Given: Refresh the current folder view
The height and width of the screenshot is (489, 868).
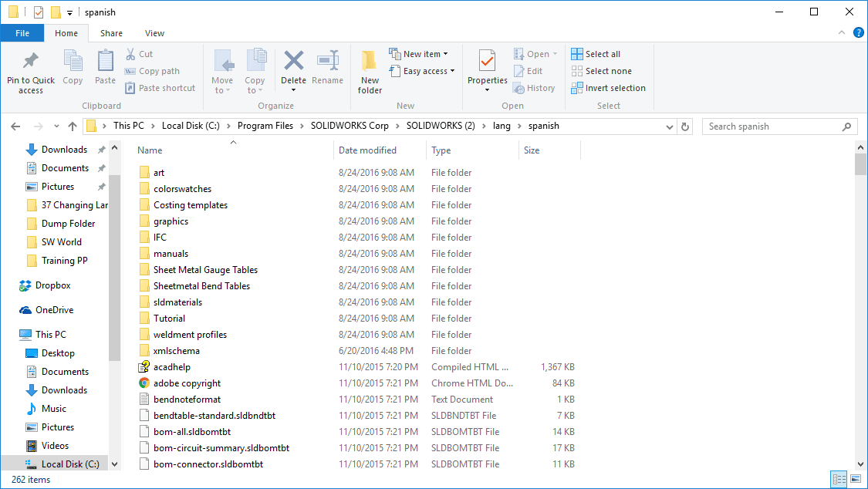Looking at the screenshot, I should (685, 126).
